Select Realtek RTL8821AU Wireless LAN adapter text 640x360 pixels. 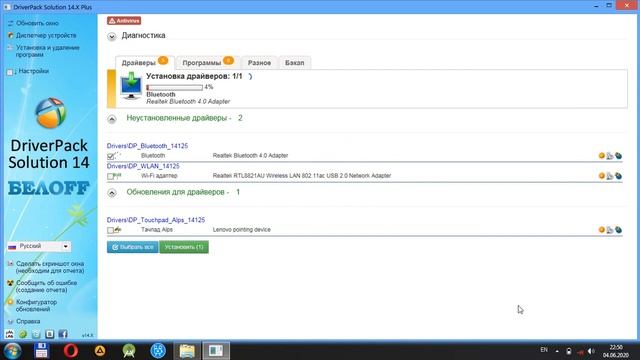click(x=302, y=176)
